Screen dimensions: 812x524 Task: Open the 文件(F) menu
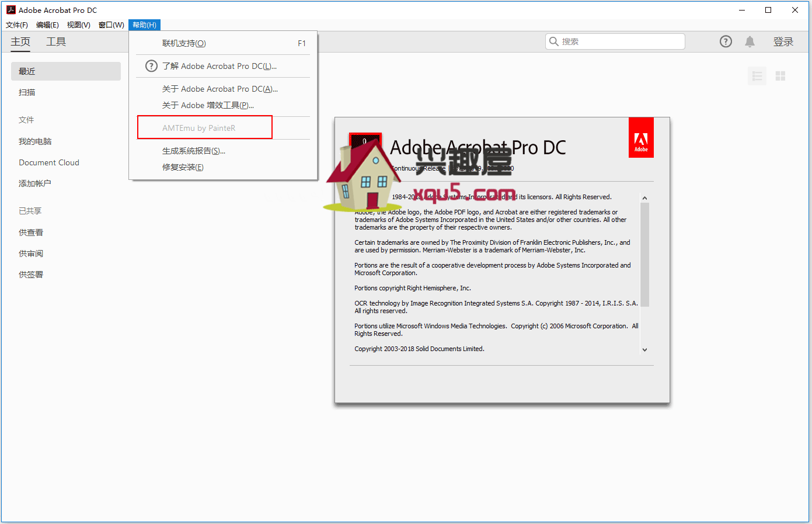pos(17,25)
